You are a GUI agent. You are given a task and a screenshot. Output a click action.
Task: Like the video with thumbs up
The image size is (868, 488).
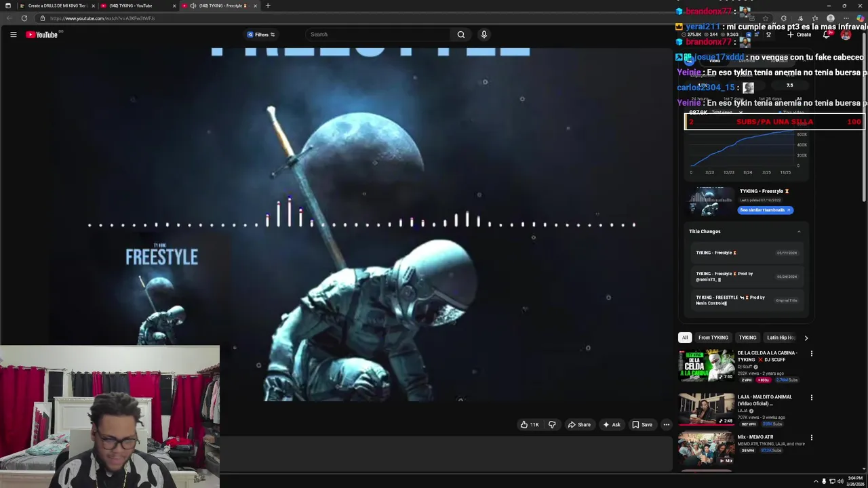pos(530,425)
